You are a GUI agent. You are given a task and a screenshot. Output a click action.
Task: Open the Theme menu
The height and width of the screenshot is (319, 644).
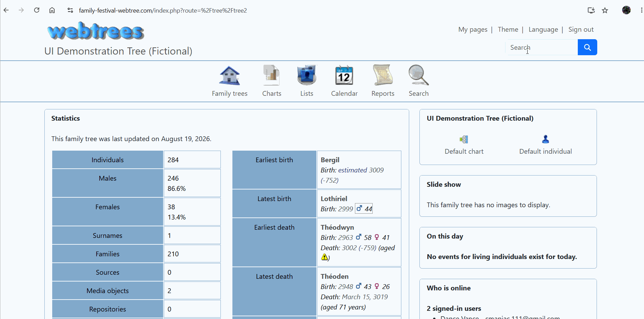(x=508, y=30)
